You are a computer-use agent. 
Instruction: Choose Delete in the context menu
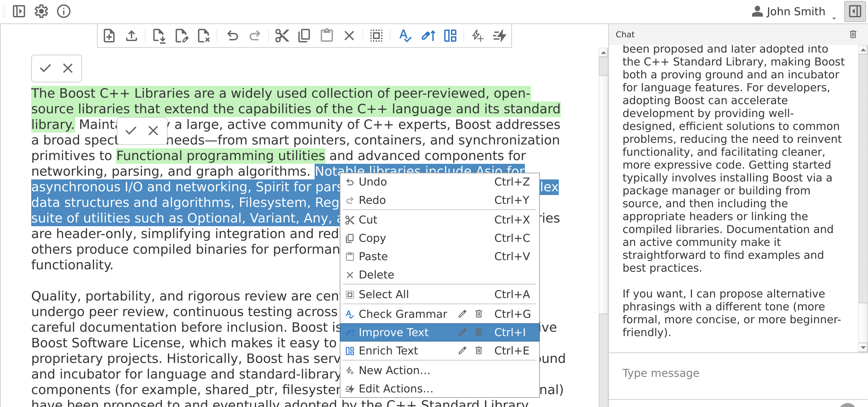tap(439, 275)
